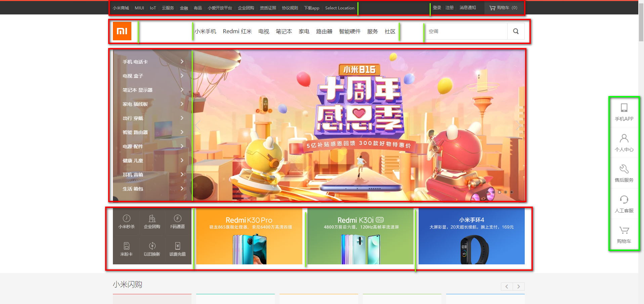Open F码通道 shortcut
Screen dimensions: 644x304
click(177, 222)
